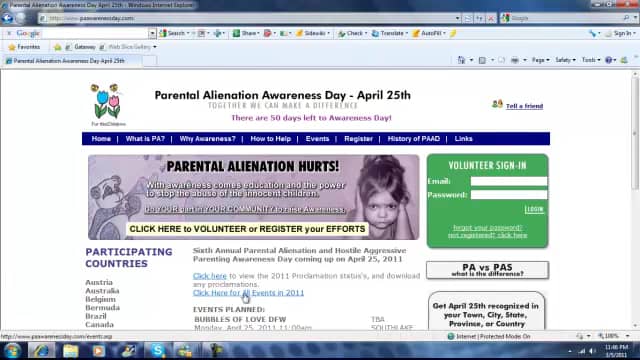Click the Volunteer or Register your Efforts banner
Image resolution: width=640 pixels, height=360 pixels.
(247, 229)
